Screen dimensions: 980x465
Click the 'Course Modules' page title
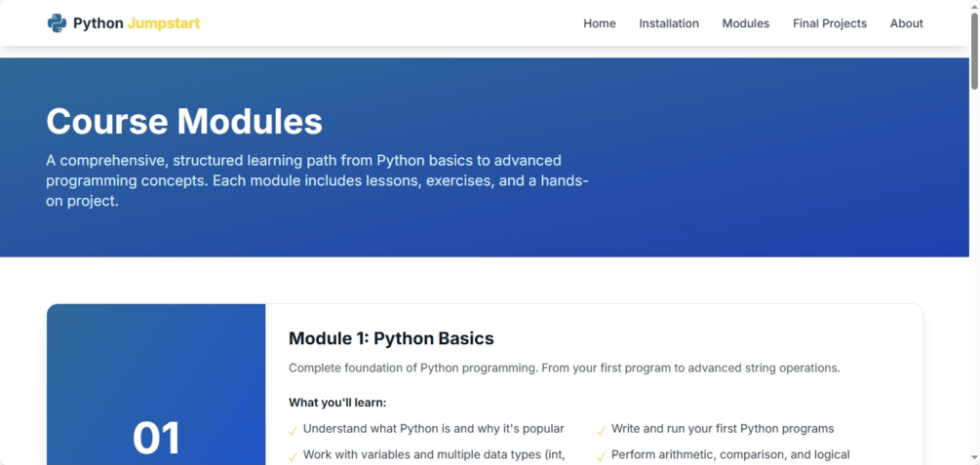coord(184,121)
